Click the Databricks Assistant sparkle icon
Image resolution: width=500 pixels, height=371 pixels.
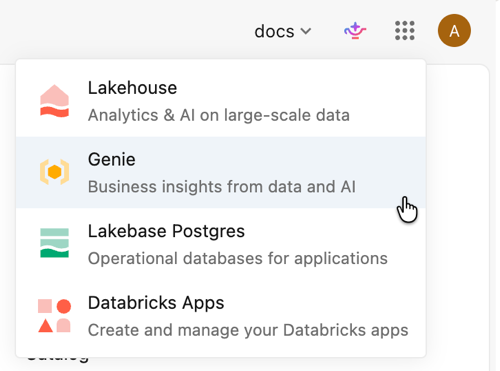(355, 31)
